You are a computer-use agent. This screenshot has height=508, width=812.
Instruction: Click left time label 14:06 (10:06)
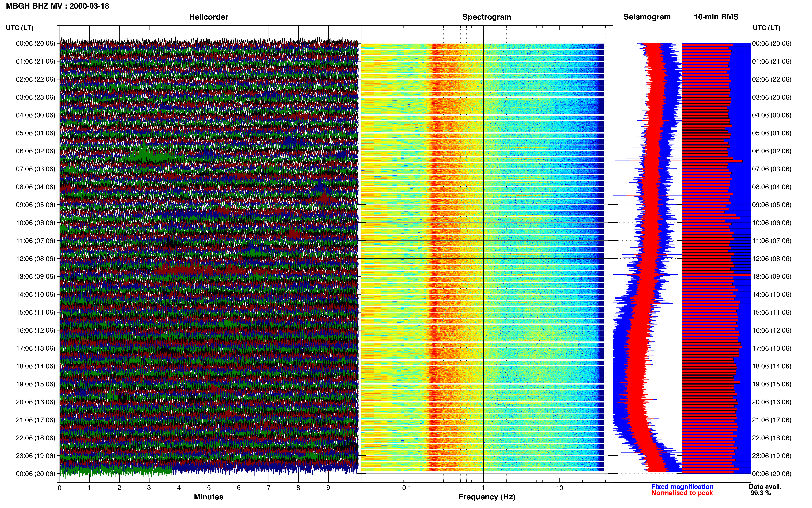click(x=36, y=294)
